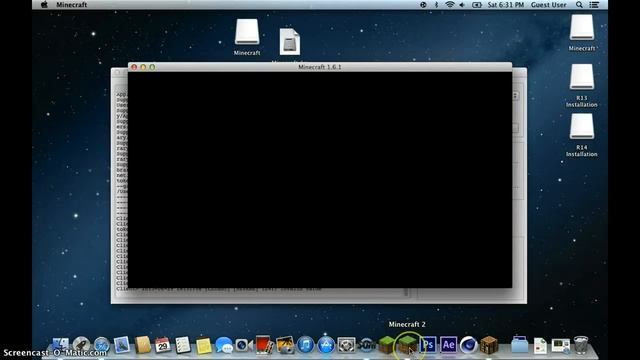Click the battery status icon

coord(477,5)
